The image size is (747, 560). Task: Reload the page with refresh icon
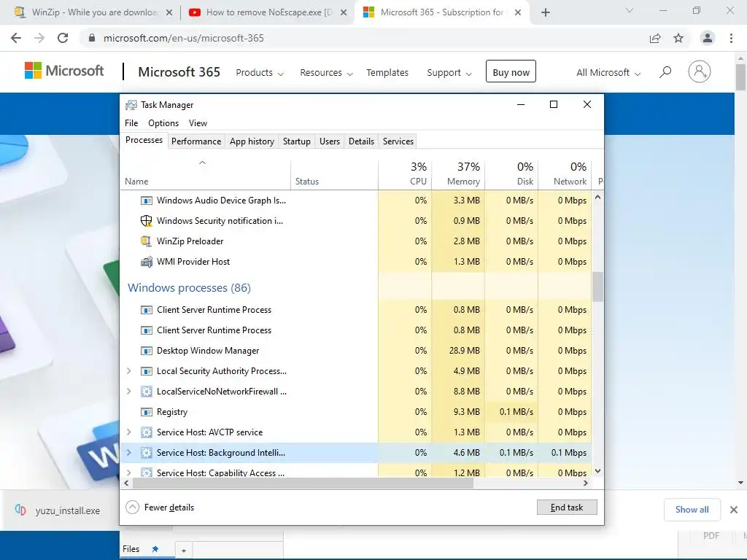point(63,38)
